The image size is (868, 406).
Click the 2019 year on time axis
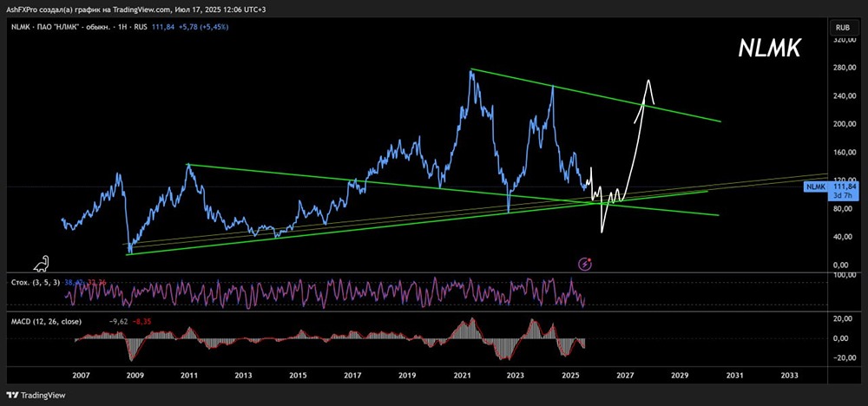tap(407, 375)
